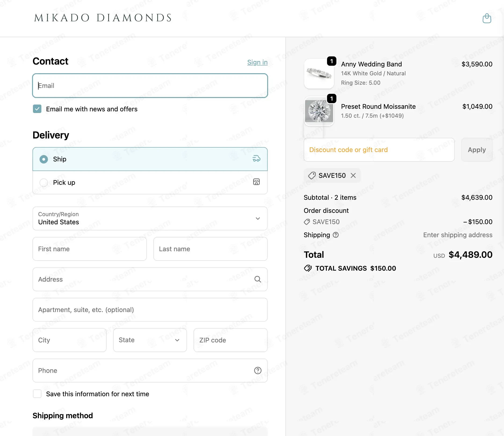The height and width of the screenshot is (436, 504).
Task: Remove the SAVE150 discount code
Action: 353,175
